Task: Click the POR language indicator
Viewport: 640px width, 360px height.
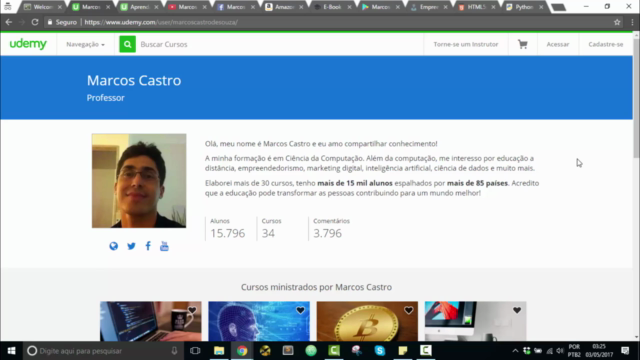Action: pos(574,347)
